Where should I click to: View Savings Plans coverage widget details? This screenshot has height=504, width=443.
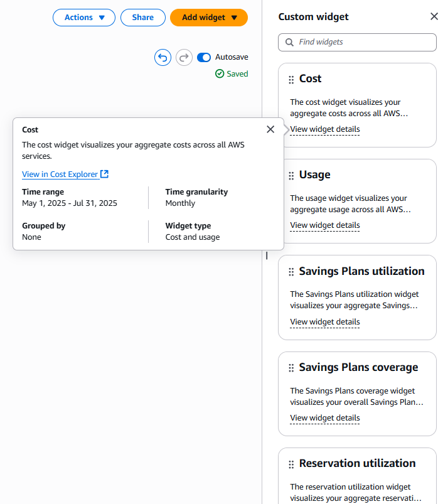click(x=325, y=418)
